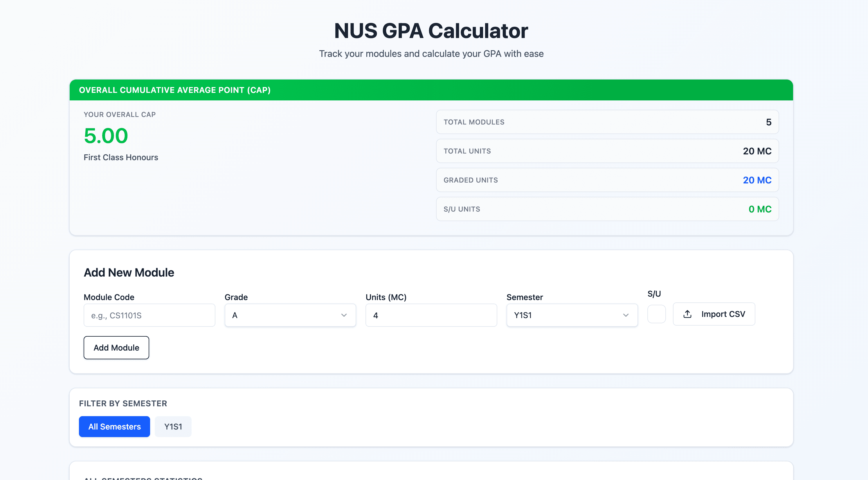868x480 pixels.
Task: Open the Semester dropdown showing Y1S1
Action: [x=572, y=315]
